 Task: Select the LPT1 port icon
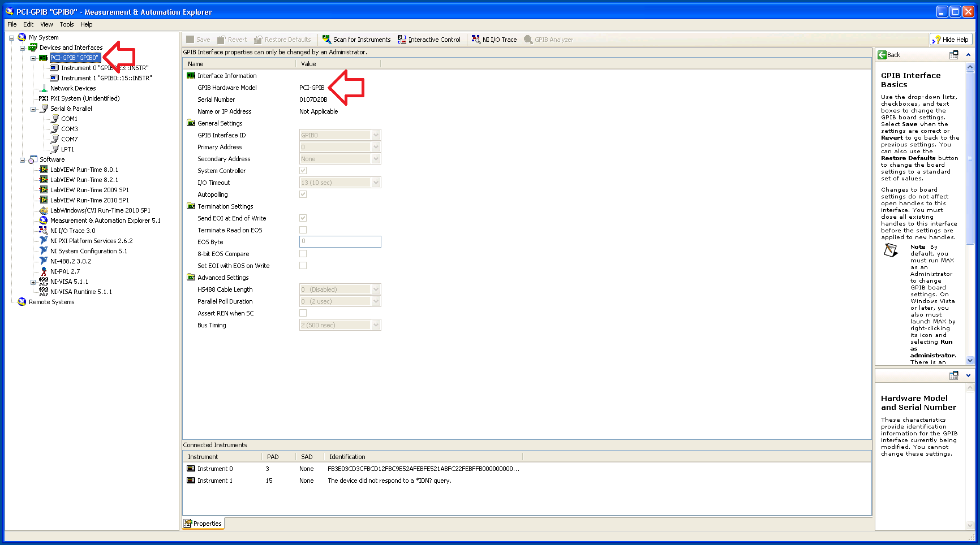click(x=55, y=149)
